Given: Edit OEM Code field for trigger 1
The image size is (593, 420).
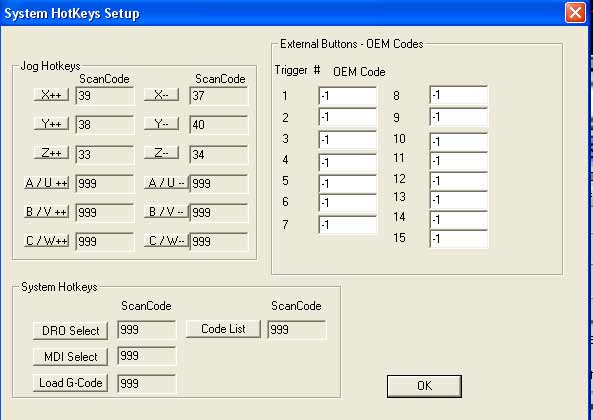Looking at the screenshot, I should (x=348, y=96).
